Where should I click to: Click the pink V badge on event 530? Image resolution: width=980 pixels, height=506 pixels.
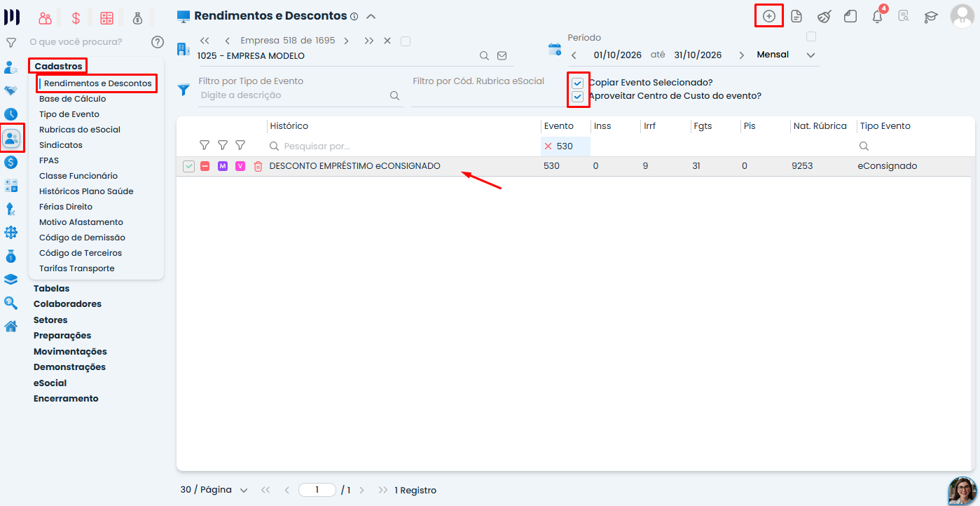240,166
